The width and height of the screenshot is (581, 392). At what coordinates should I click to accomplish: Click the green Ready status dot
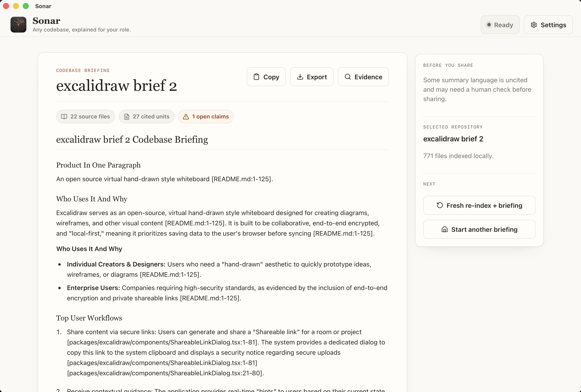(x=489, y=25)
